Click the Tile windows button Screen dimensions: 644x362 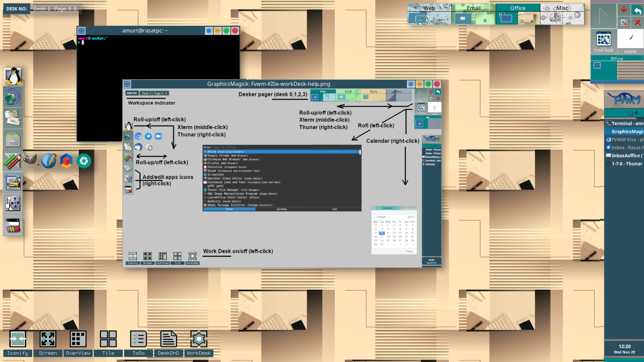(x=108, y=343)
